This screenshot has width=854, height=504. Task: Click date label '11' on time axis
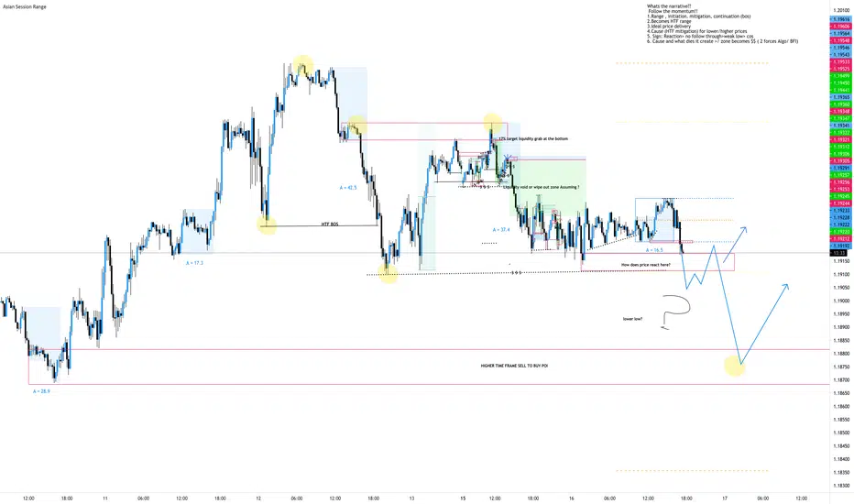point(105,498)
